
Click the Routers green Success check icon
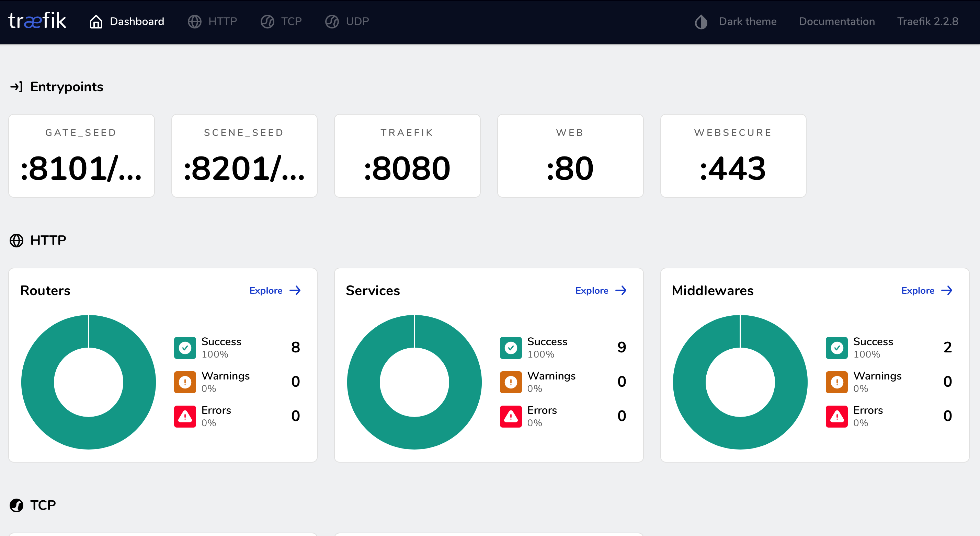185,348
